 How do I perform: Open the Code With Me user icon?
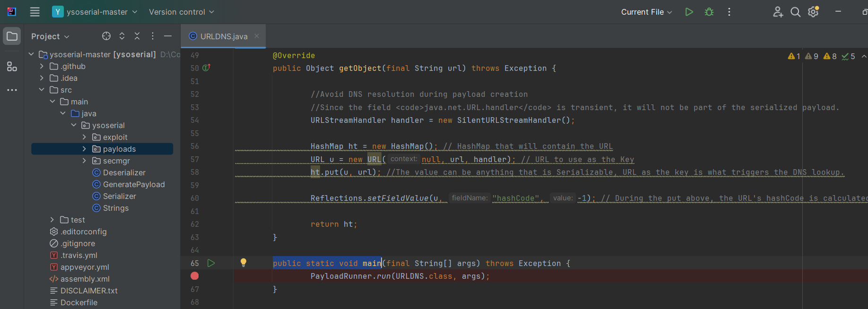[778, 12]
